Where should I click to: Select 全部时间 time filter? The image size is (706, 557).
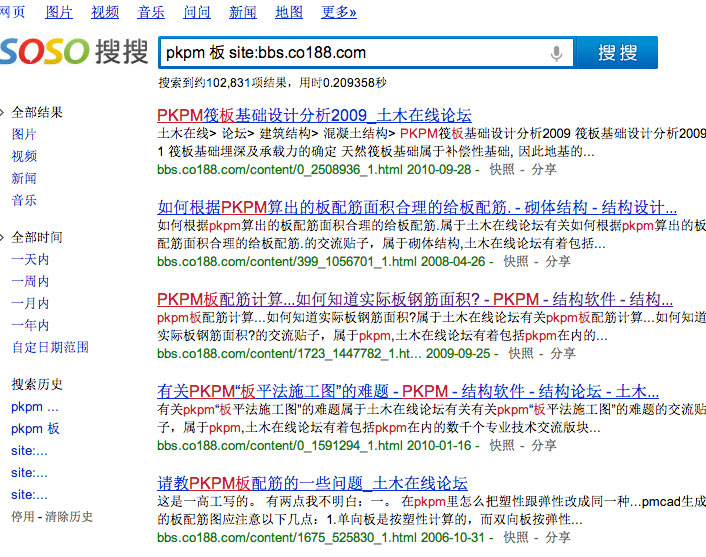coord(37,237)
